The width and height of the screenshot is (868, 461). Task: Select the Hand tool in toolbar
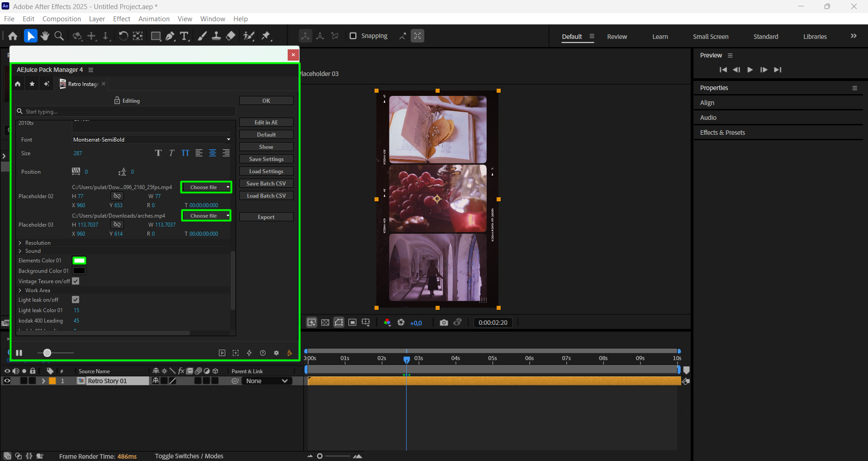pyautogui.click(x=45, y=36)
